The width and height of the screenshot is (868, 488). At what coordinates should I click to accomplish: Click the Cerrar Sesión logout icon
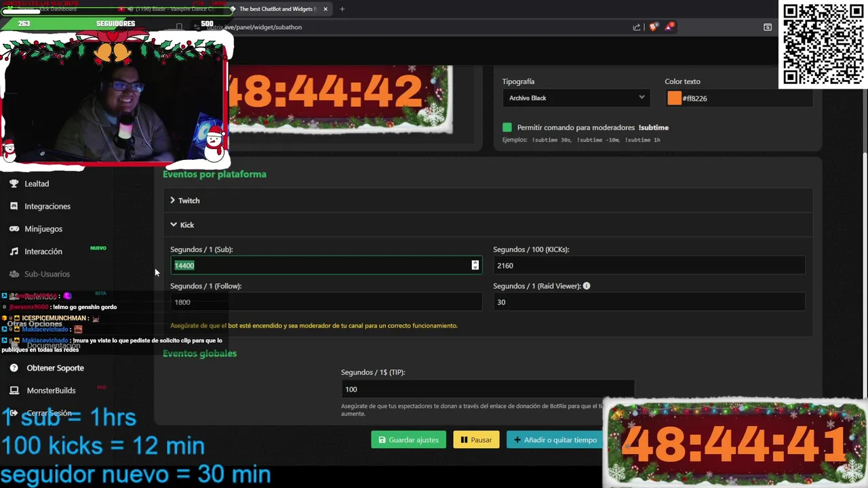14,413
